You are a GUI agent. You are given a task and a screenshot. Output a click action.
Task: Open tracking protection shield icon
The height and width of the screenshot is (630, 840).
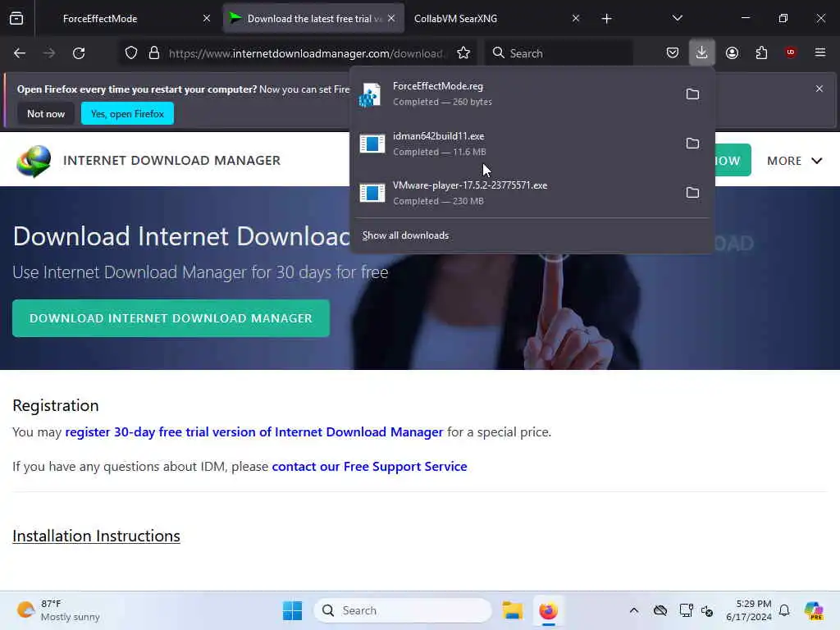(131, 53)
